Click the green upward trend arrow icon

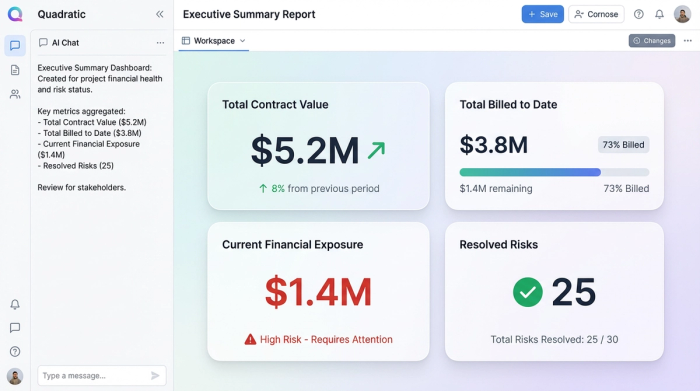(x=376, y=150)
